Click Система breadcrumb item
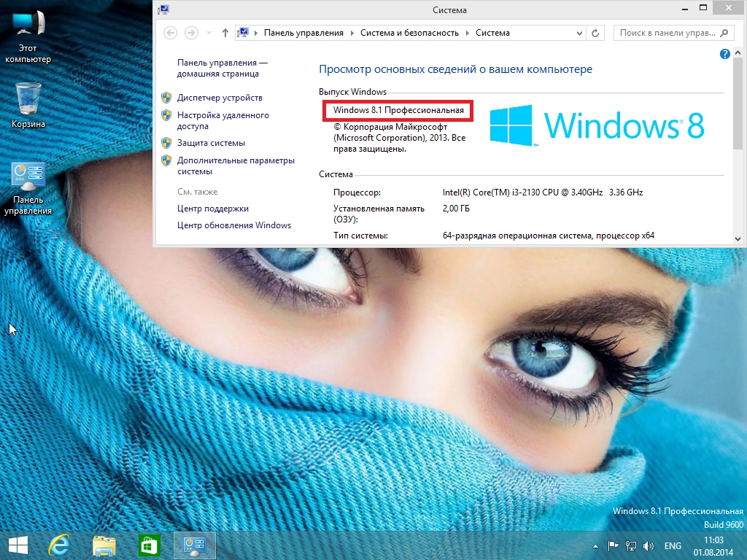The image size is (747, 560). click(x=492, y=33)
